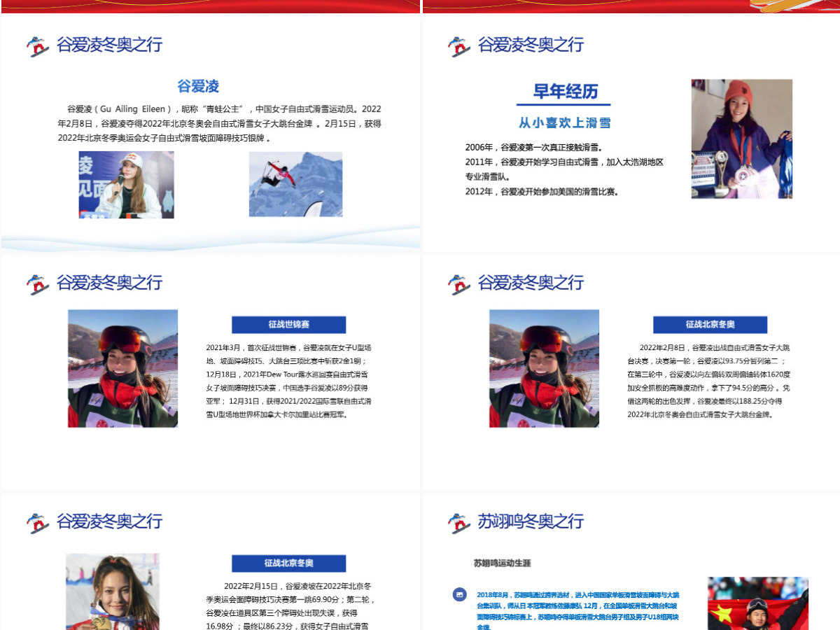Click the snowboarder icon on the 2022年2月15日 slide
Image resolution: width=840 pixels, height=630 pixels.
[x=38, y=523]
